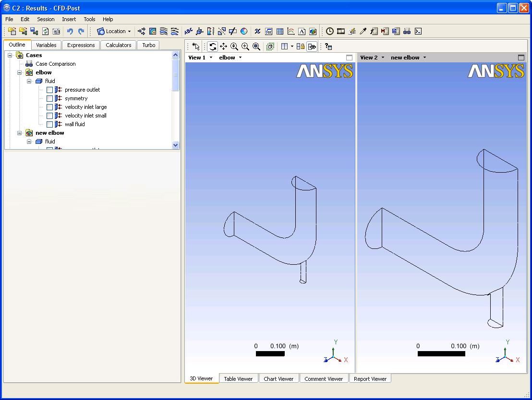Click Fit View icon
532x400 pixels.
click(256, 47)
